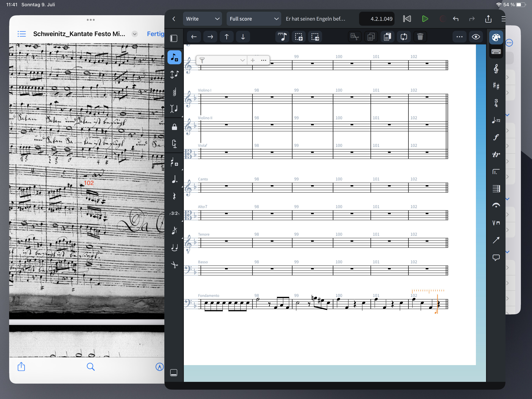Open the tempo panel showing quarter equals 72
The width and height of the screenshot is (532, 399).
tap(496, 121)
